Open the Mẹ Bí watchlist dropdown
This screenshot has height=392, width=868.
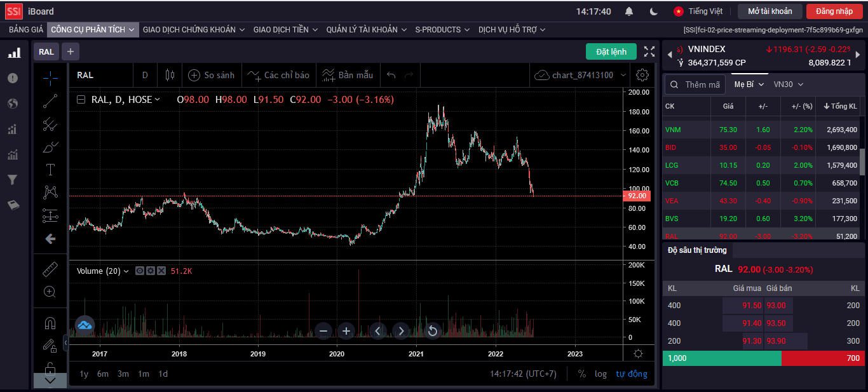748,84
